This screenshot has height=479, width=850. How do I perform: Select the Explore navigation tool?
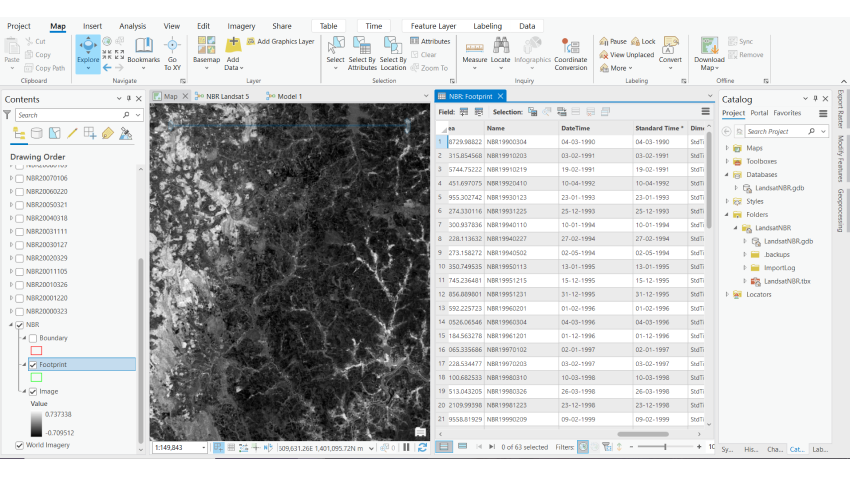coord(88,54)
